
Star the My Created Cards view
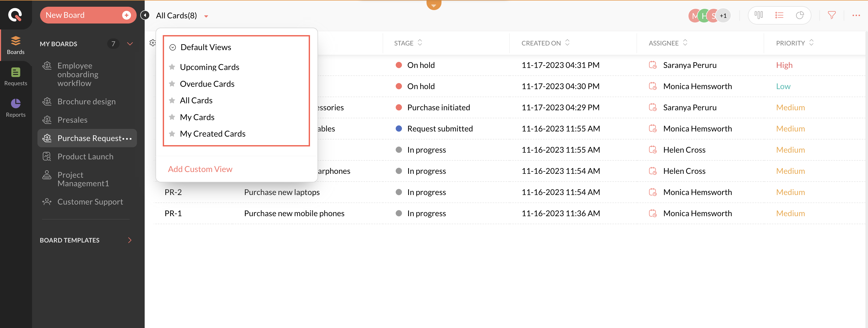pos(172,134)
